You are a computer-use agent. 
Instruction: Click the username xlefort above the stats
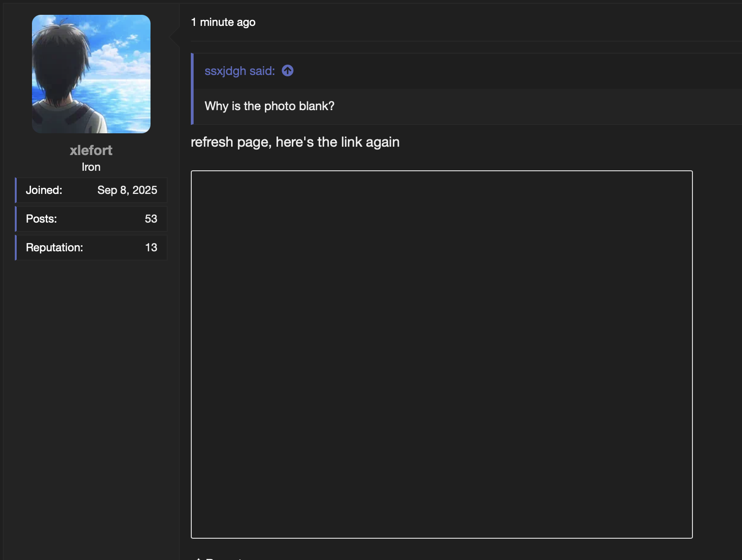(91, 150)
